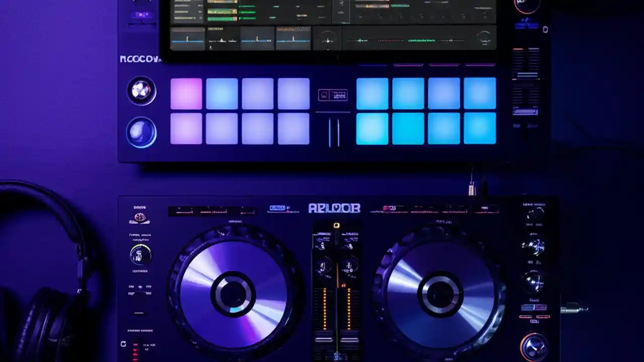Tap the illuminated display button above the mixer
The image size is (644, 362).
coord(336,225)
